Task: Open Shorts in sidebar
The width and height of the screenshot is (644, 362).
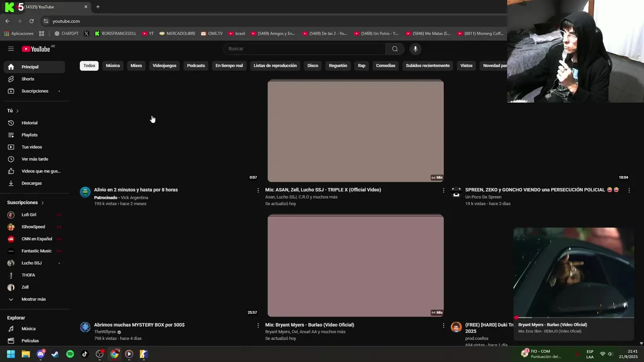Action: coord(34,79)
